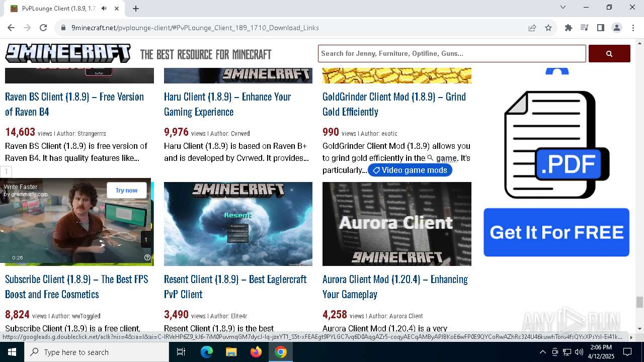The height and width of the screenshot is (362, 644).
Task: Go forward to the next page
Action: pyautogui.click(x=27, y=28)
